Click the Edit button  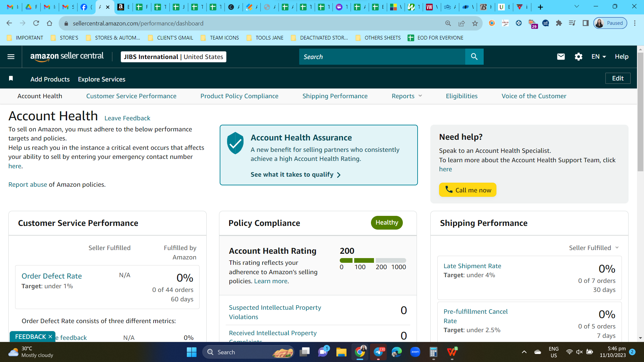point(618,78)
